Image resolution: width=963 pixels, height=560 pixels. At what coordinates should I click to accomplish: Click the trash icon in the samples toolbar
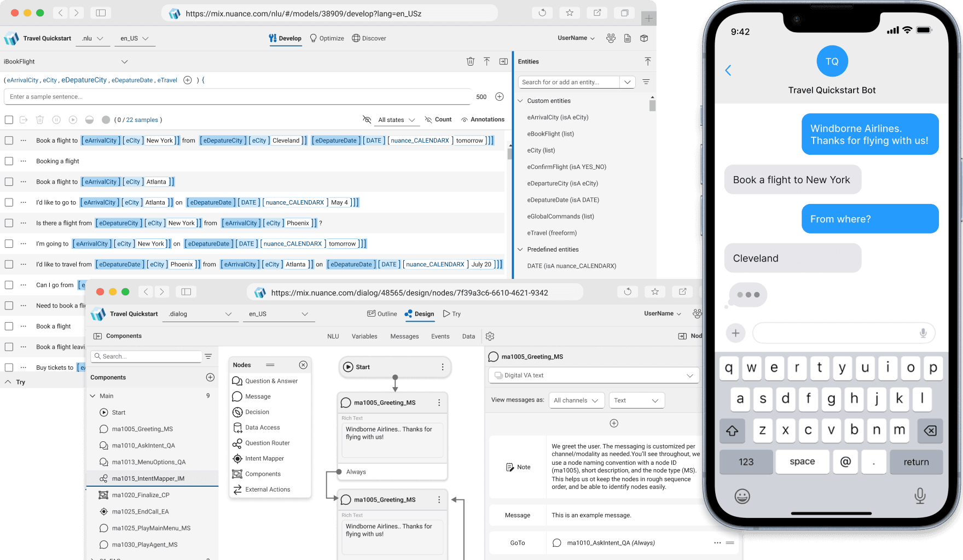[x=40, y=120]
